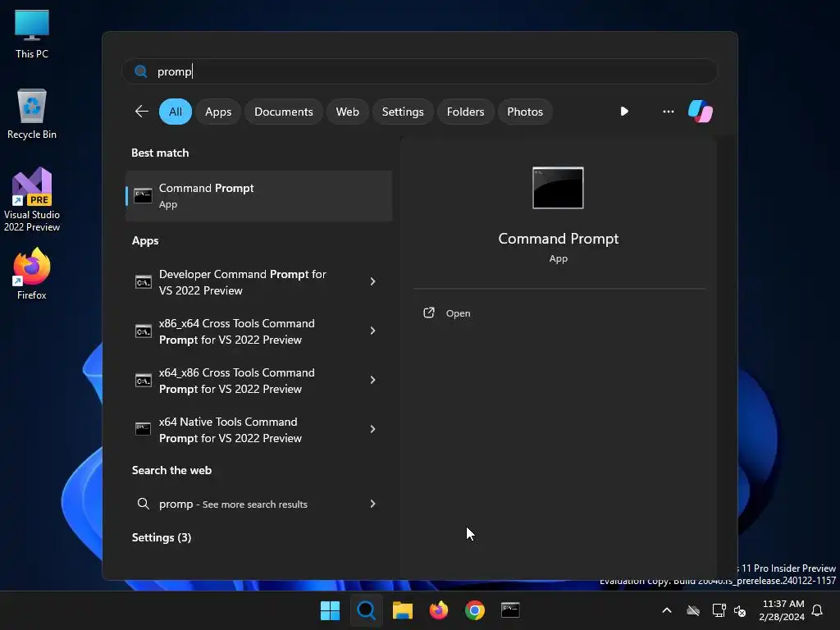Expand the 'promp' web search chevron
Image resolution: width=840 pixels, height=630 pixels.
[x=373, y=504]
